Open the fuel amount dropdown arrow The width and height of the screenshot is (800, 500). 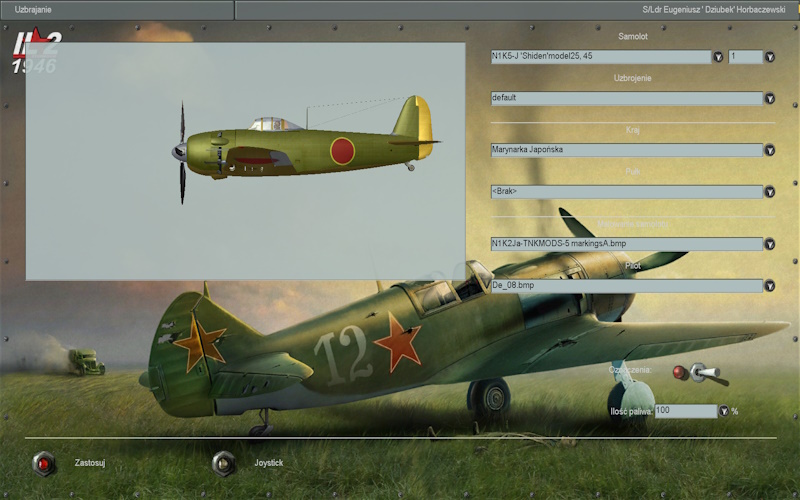(x=723, y=411)
